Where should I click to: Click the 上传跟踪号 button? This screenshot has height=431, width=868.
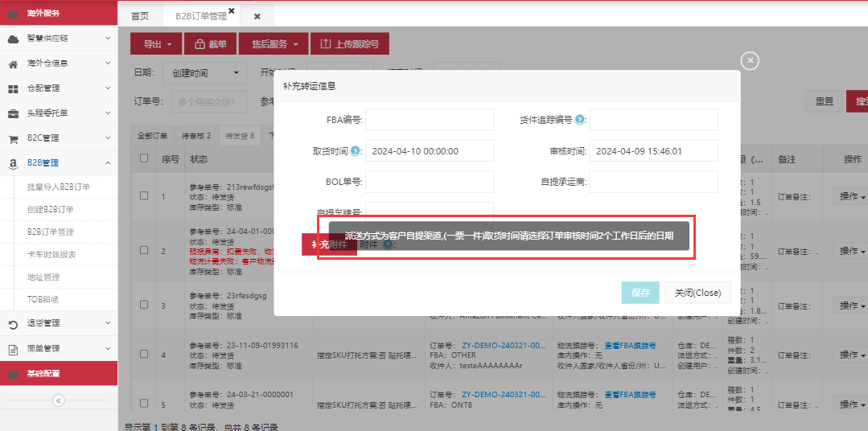350,43
